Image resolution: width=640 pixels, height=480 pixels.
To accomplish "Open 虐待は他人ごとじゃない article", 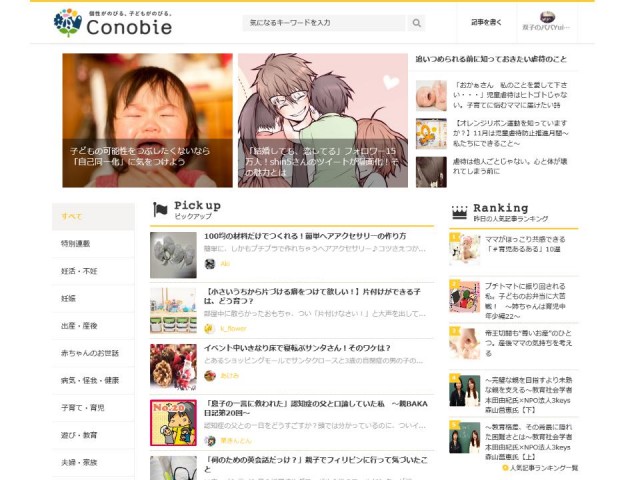I will [x=510, y=166].
